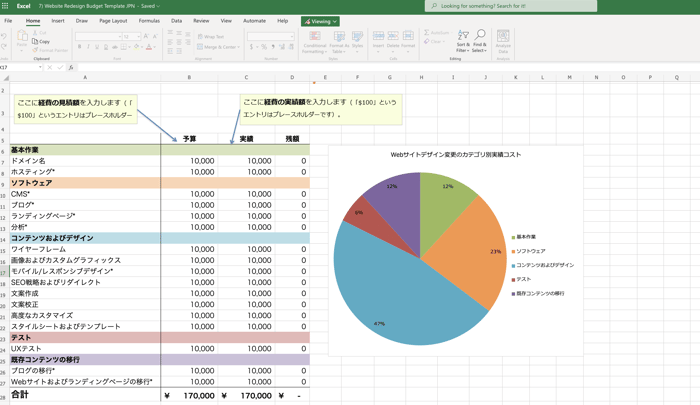Open the Viewing mode dropdown
This screenshot has height=405, width=700.
[321, 21]
